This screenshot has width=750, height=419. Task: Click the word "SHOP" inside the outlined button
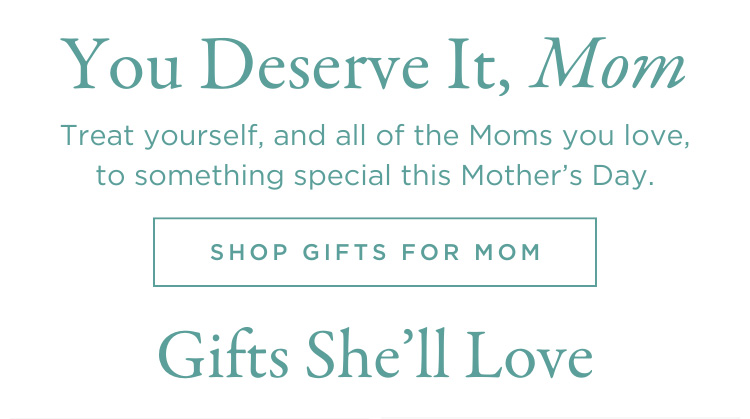tap(249, 252)
